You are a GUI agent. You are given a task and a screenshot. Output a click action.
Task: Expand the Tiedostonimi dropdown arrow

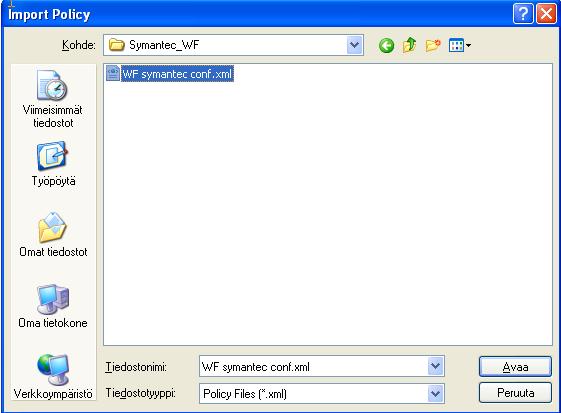click(x=435, y=366)
